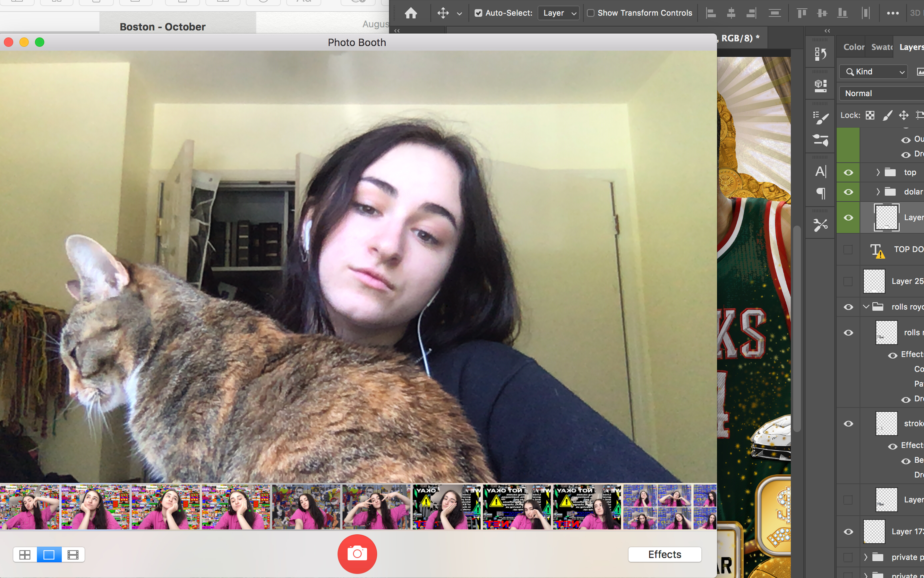Hide Layer 17 via eye icon
The width and height of the screenshot is (924, 578).
848,532
